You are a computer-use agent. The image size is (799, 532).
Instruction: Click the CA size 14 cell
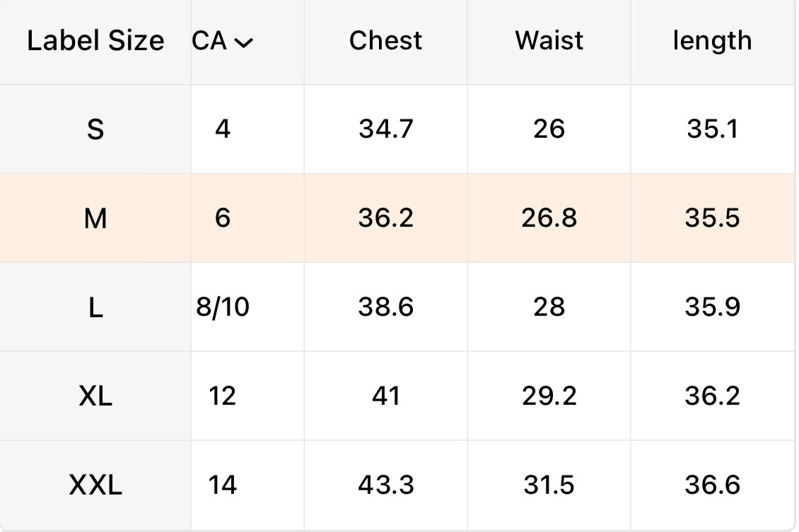(223, 485)
